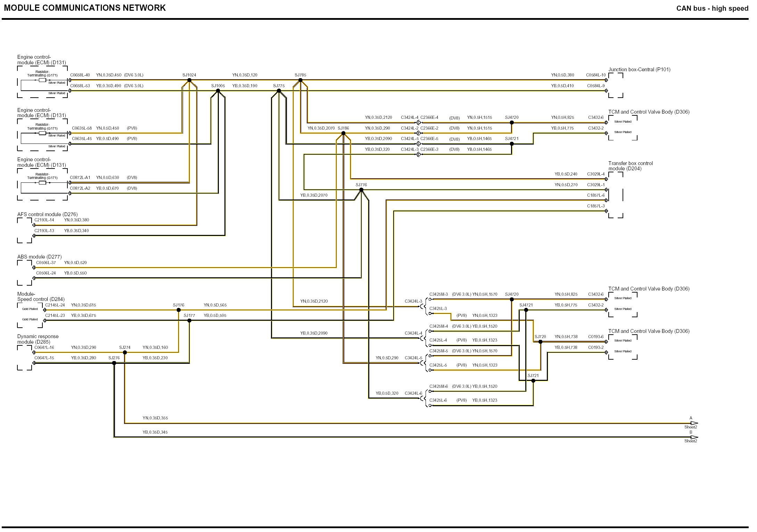Select the Dynamic response module (D285) label

(38, 339)
